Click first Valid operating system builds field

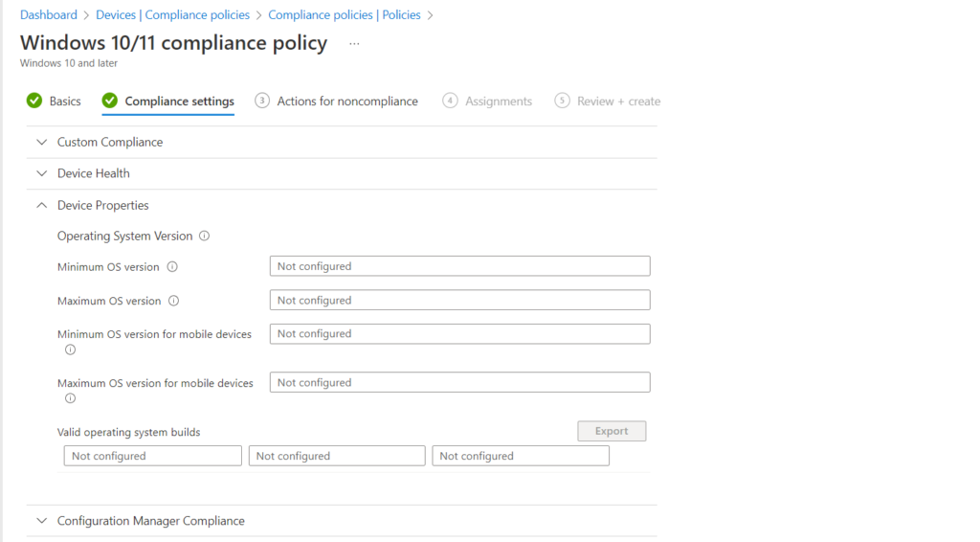(x=152, y=456)
